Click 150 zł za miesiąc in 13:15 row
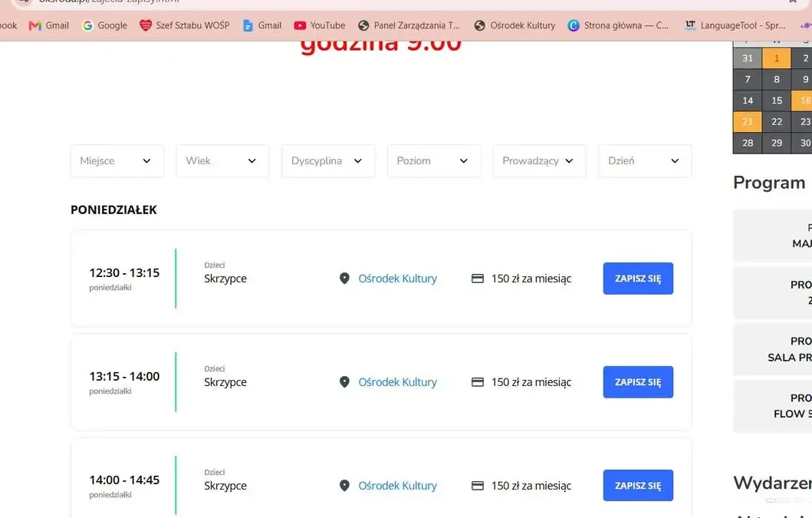This screenshot has width=812, height=518. 531,383
